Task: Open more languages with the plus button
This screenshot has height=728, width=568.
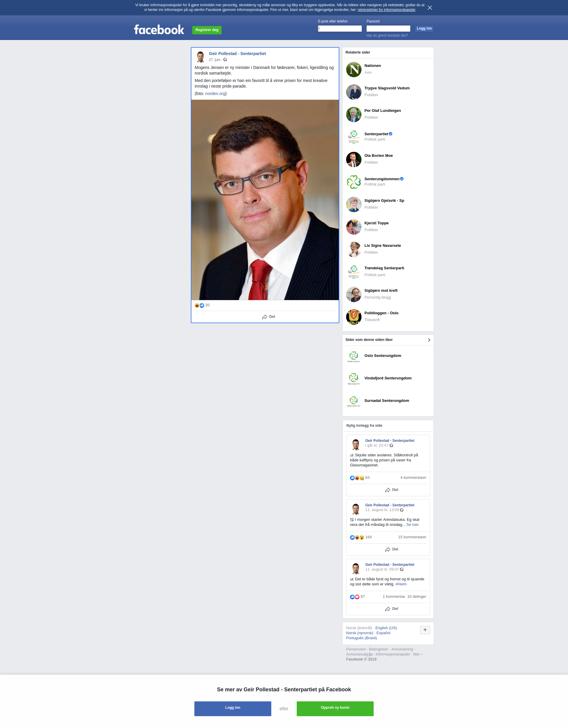Action: pos(425,630)
